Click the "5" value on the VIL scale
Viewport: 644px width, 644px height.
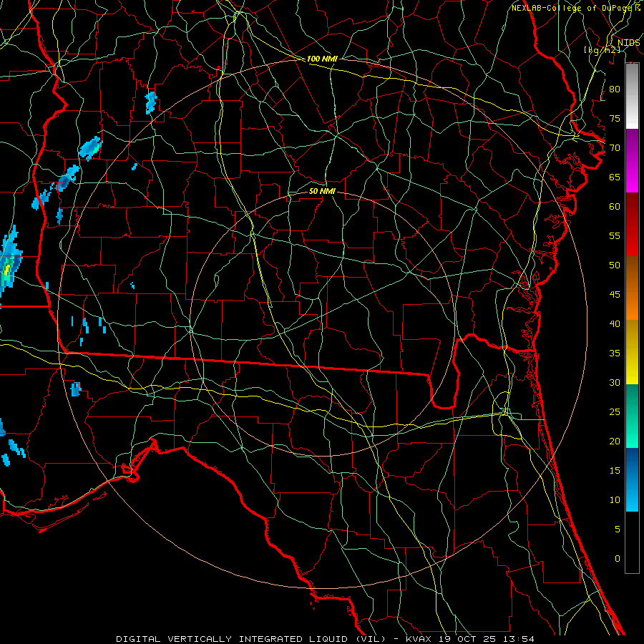[x=618, y=530]
